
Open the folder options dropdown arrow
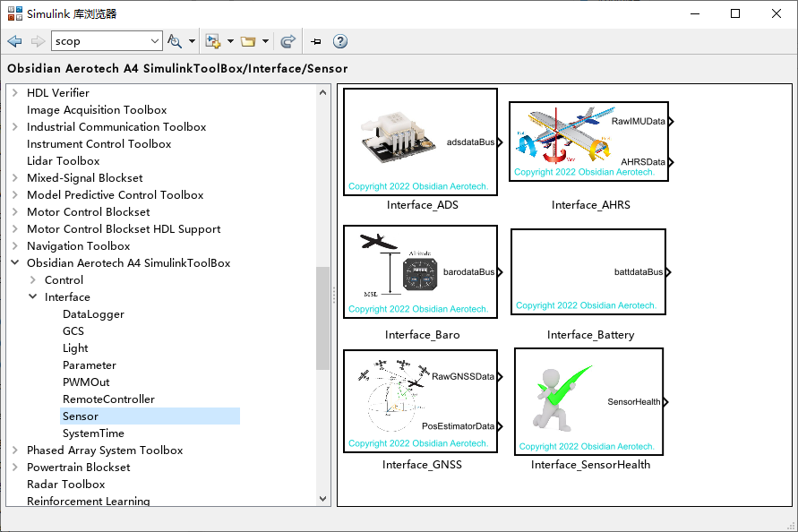click(265, 41)
